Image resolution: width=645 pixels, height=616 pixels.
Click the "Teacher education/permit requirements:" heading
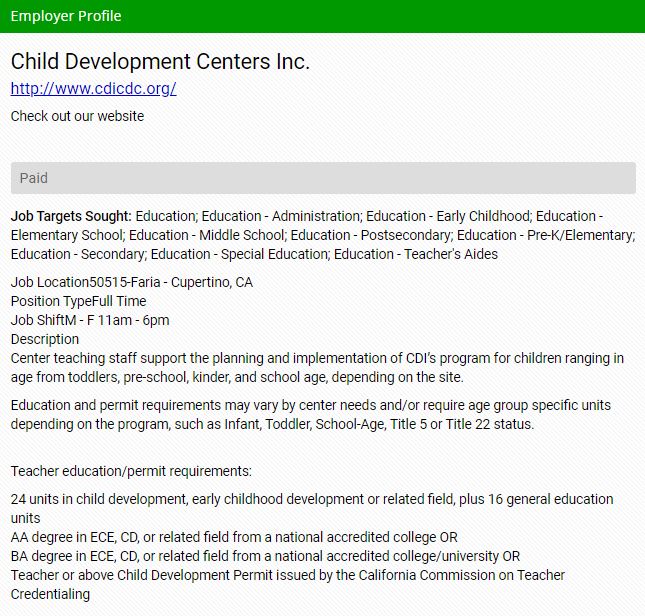131,471
